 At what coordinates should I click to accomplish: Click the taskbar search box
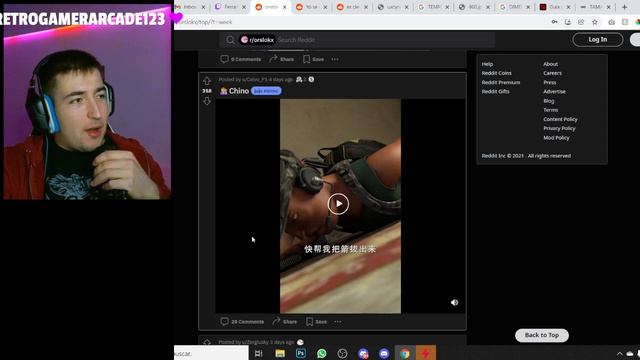[x=211, y=353]
